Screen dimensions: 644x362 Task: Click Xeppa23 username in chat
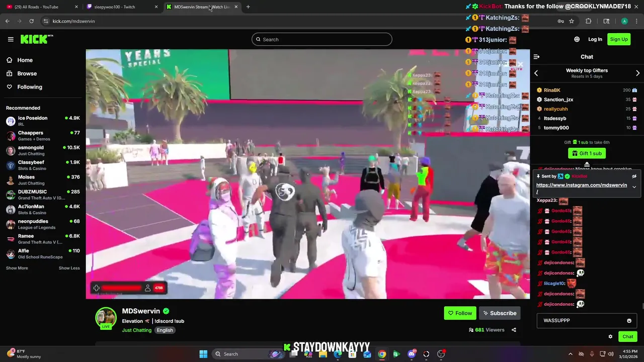click(547, 201)
